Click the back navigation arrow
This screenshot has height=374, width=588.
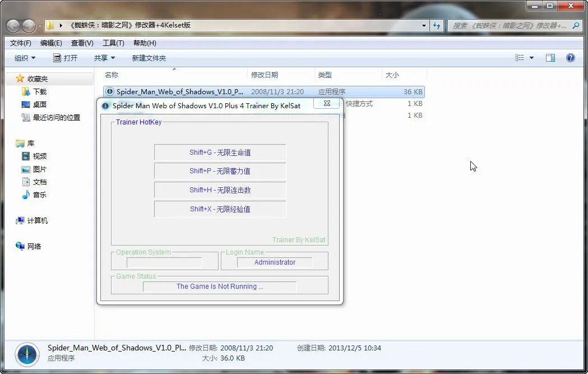tap(13, 26)
